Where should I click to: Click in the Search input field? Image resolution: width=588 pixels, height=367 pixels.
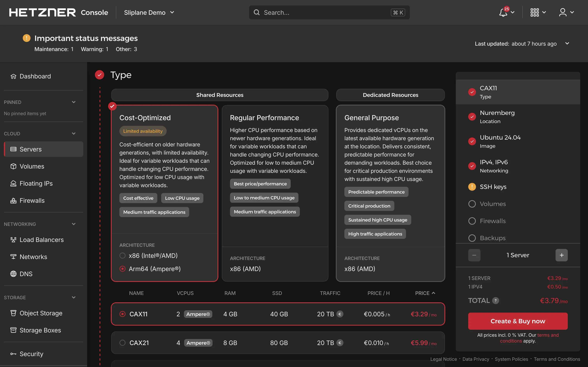tap(325, 13)
